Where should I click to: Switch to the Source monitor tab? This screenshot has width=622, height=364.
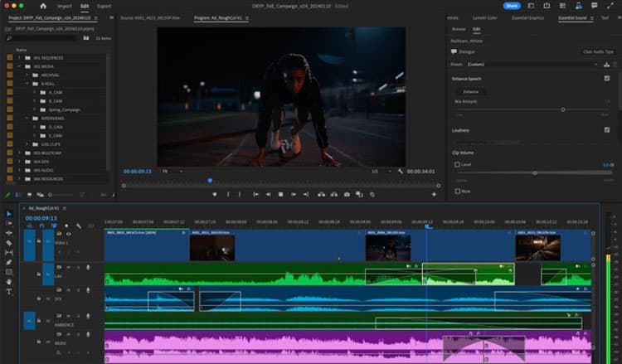[x=150, y=18]
